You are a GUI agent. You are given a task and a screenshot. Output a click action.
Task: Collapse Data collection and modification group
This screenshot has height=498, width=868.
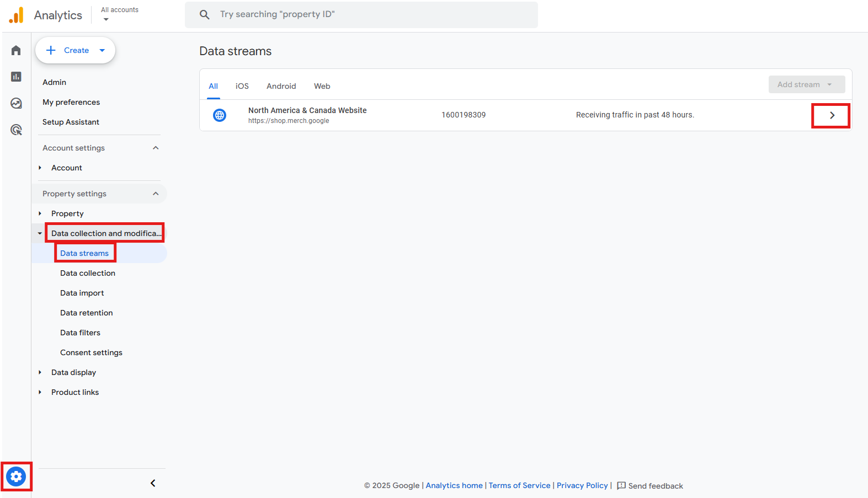point(40,233)
